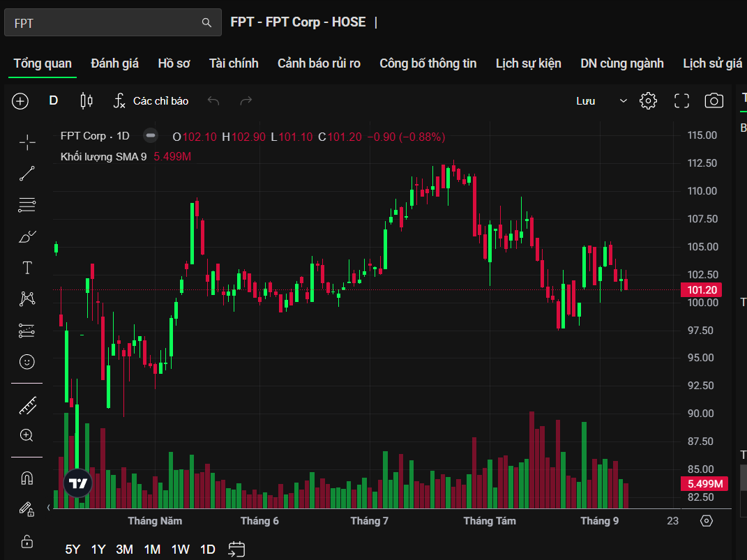This screenshot has height=560, width=747.
Task: Open the Công bố thông tin tab
Action: 428,63
